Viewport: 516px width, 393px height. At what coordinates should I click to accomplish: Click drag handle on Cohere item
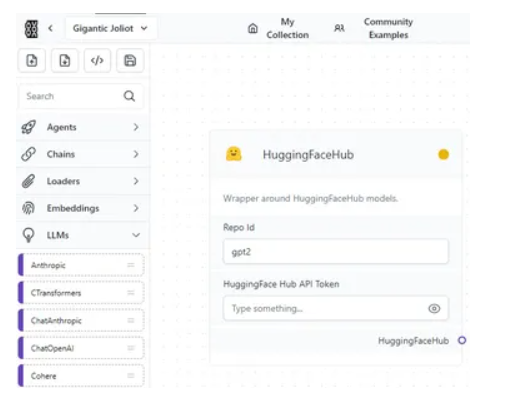(131, 376)
